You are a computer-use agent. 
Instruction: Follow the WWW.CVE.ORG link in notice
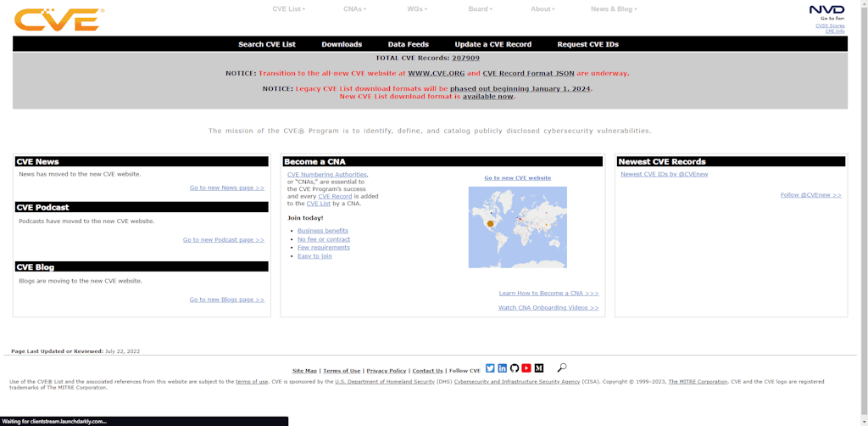point(437,73)
